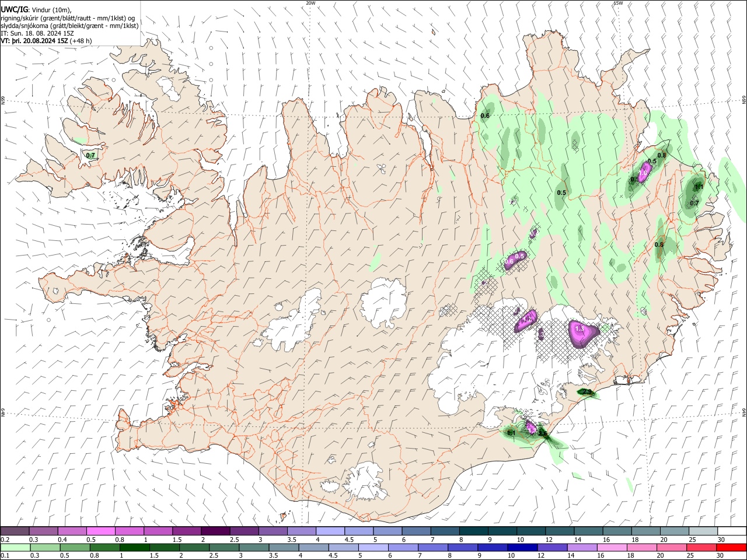Click the 2.9 rain value on southeast coast
Viewport: 747px width, 560px height.
pos(587,393)
